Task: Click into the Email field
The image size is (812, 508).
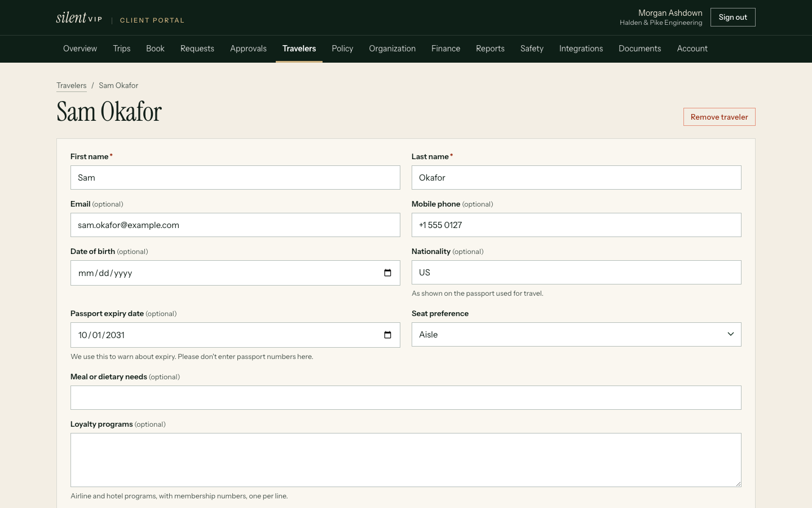Action: pyautogui.click(x=235, y=225)
